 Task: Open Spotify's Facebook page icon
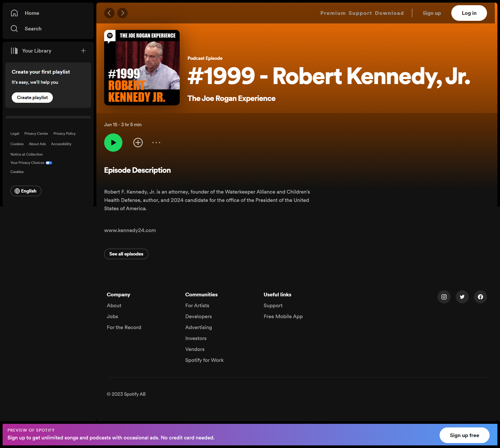pos(480,297)
